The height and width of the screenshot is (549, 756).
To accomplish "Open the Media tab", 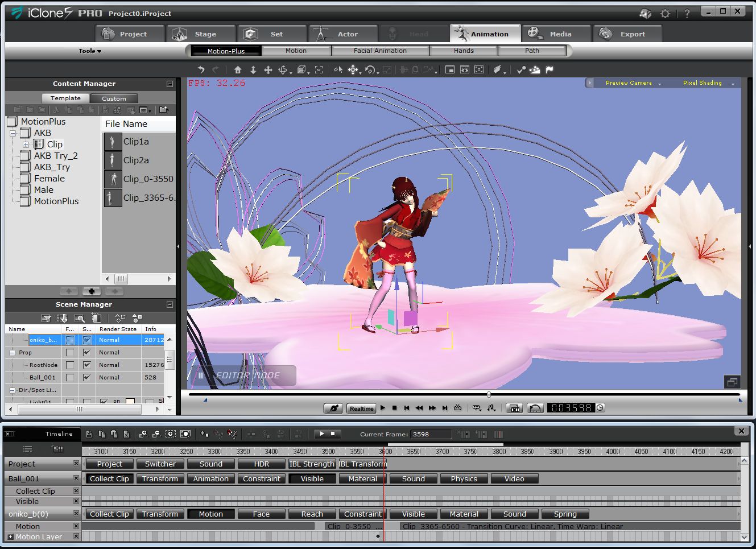I will tap(556, 34).
